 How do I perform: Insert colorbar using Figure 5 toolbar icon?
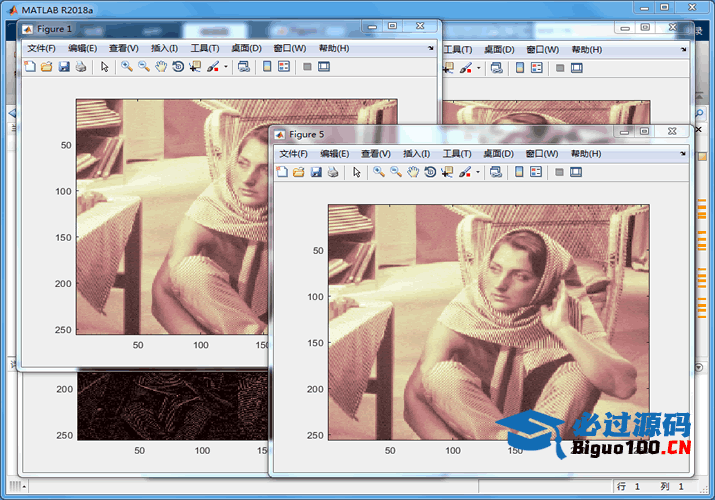point(519,172)
